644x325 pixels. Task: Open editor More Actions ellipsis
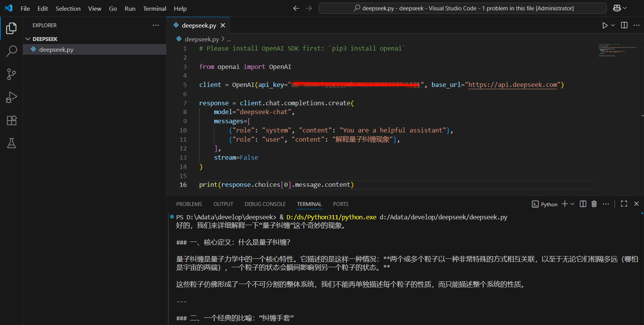pos(636,25)
